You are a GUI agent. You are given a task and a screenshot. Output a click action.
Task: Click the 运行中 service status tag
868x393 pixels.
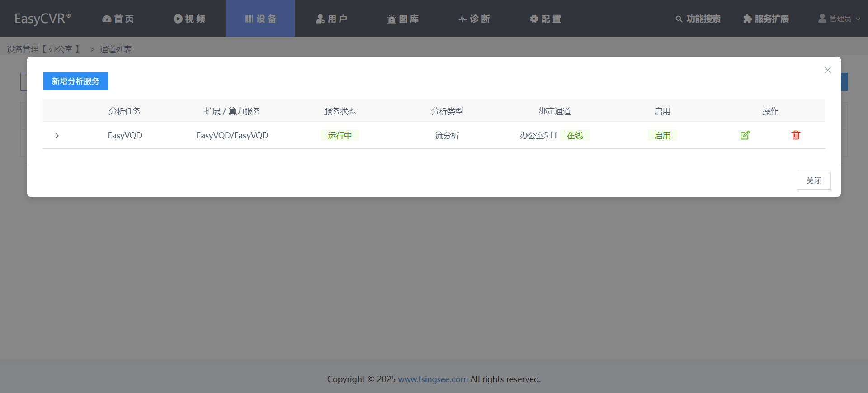[x=340, y=136]
